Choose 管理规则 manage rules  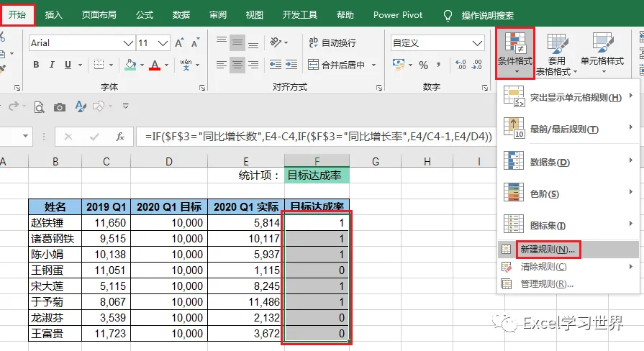[x=568, y=283]
